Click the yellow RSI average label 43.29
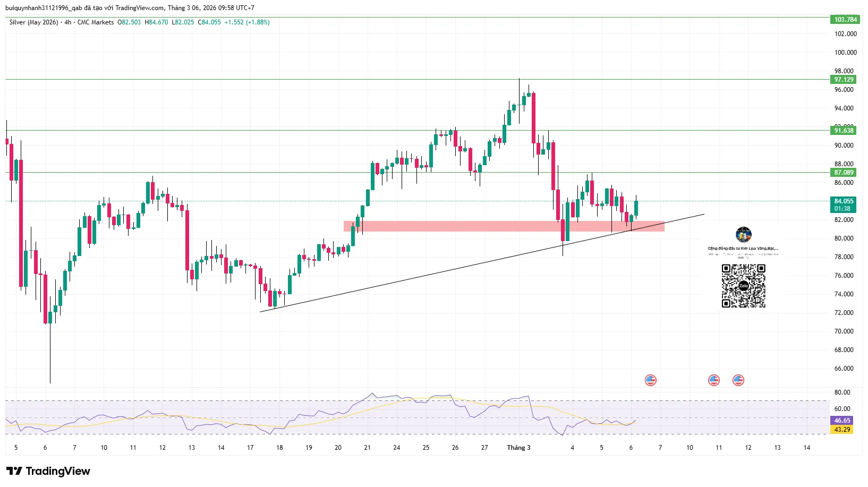 pyautogui.click(x=841, y=429)
